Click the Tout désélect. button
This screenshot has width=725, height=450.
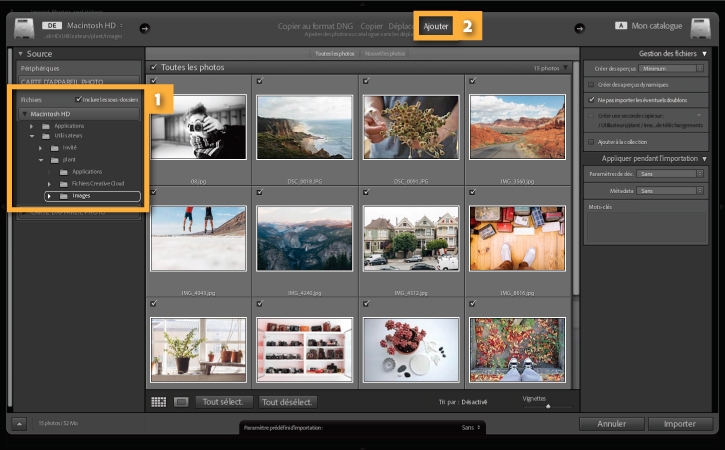(289, 402)
